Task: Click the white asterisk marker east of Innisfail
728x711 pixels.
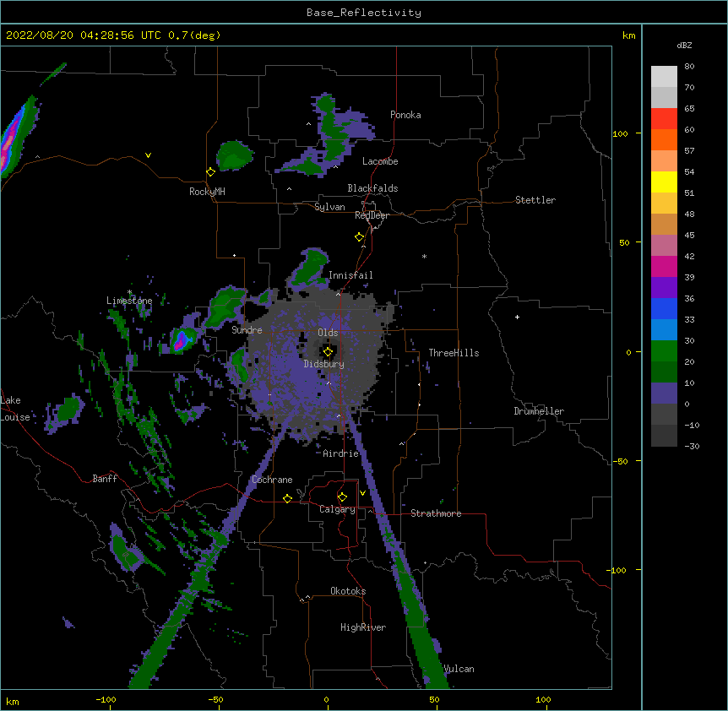Action: click(x=424, y=256)
